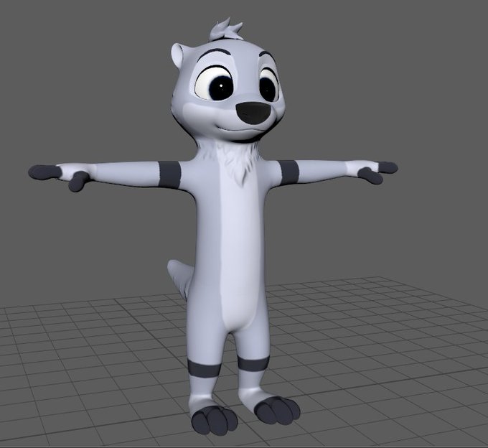This screenshot has width=488, height=448.
Task: Select the dark mitten hand at screen left
Action: tap(59, 178)
